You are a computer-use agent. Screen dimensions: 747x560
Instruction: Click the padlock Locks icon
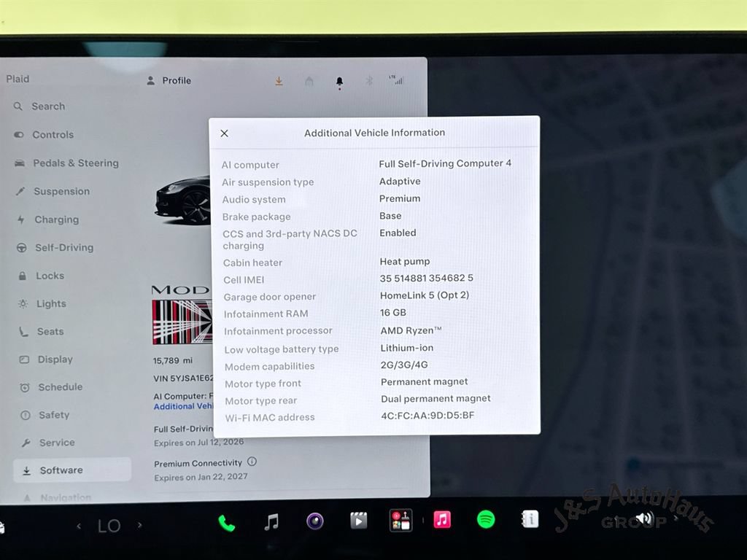(23, 276)
